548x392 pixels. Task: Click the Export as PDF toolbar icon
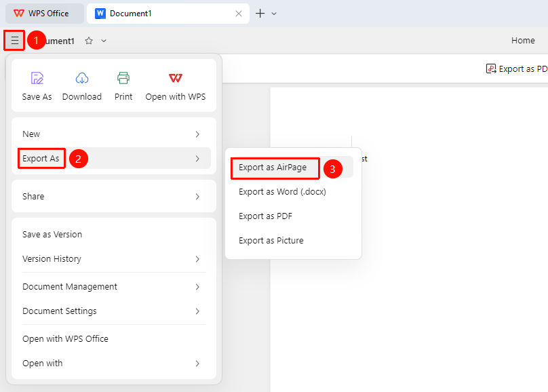pyautogui.click(x=490, y=68)
